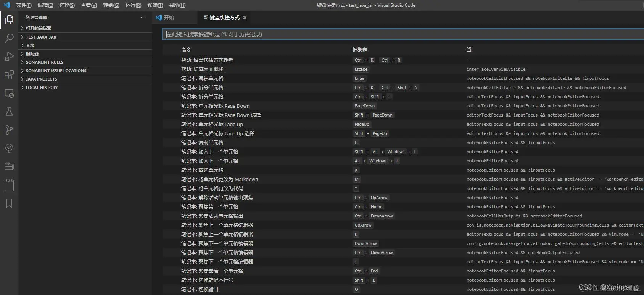Open the Testing flask view
This screenshot has height=295, width=644.
[9, 112]
